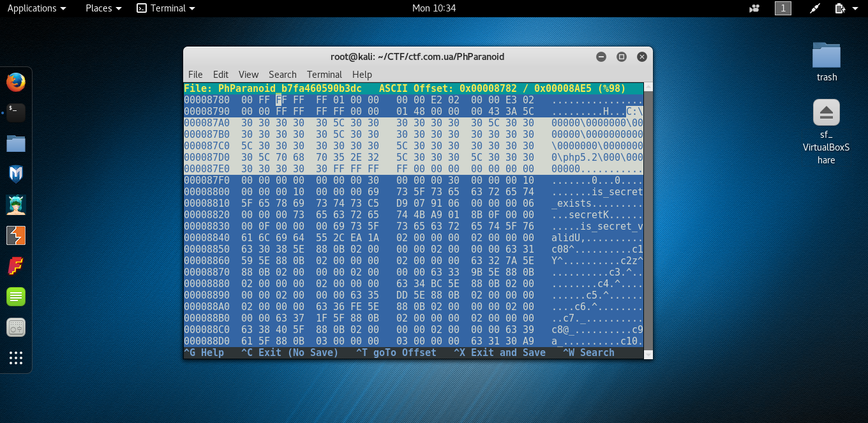
Task: Open the clock Mon 10:34
Action: (434, 8)
